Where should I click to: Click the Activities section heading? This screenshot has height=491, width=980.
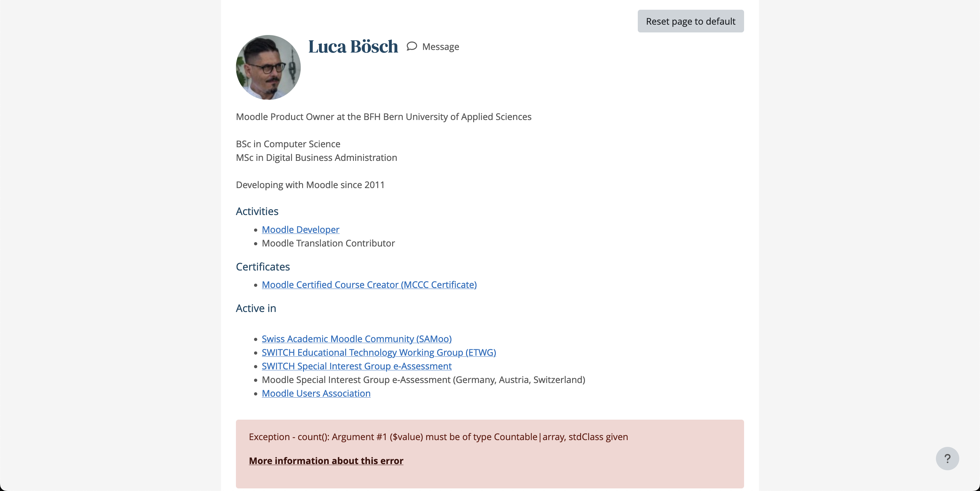click(257, 211)
